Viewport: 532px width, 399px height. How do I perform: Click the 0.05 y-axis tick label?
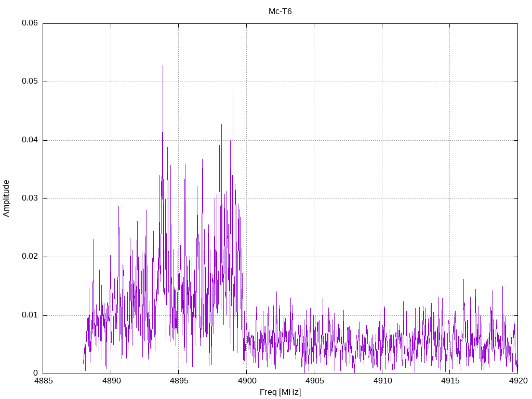click(30, 82)
